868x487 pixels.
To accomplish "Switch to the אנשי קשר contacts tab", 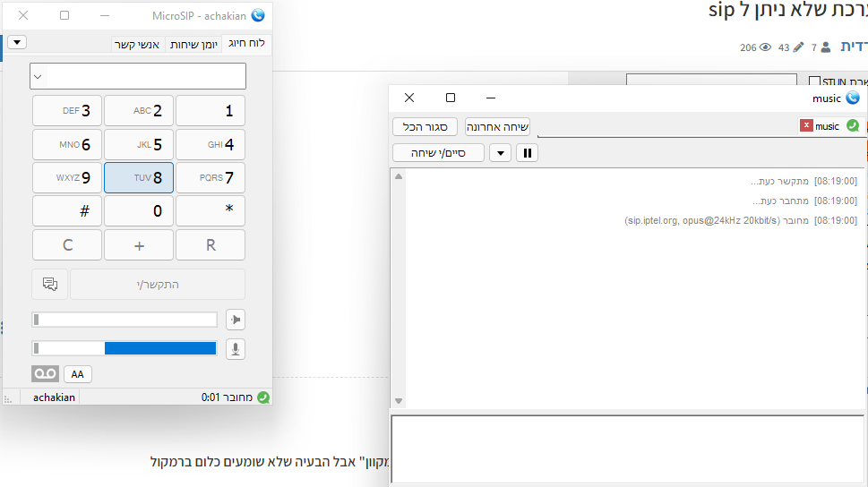I will (137, 44).
